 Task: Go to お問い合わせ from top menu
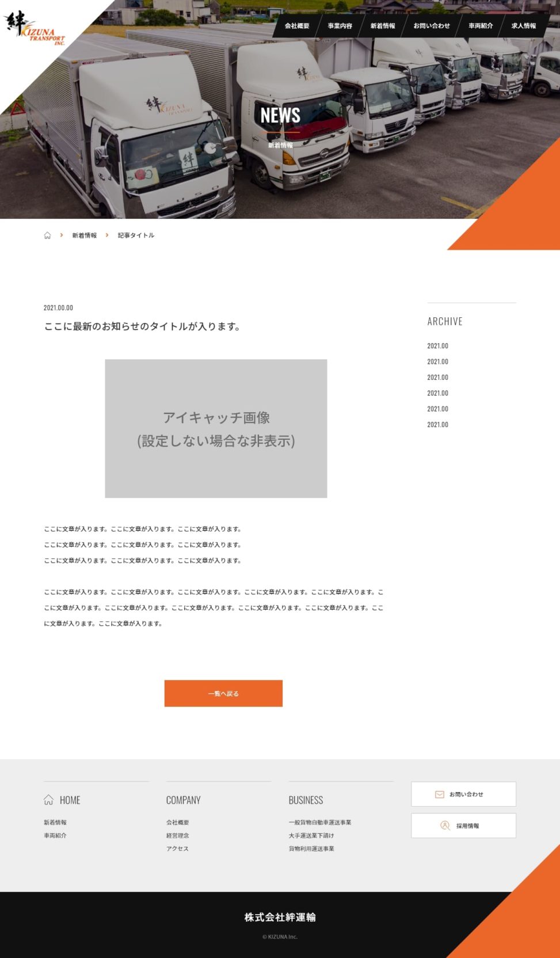tap(432, 26)
